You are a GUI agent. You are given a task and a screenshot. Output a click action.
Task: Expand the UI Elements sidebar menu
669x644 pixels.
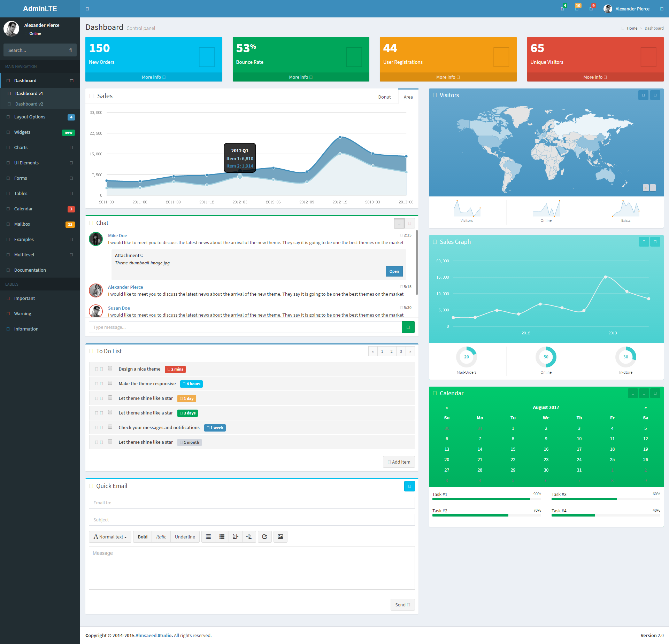pos(40,163)
